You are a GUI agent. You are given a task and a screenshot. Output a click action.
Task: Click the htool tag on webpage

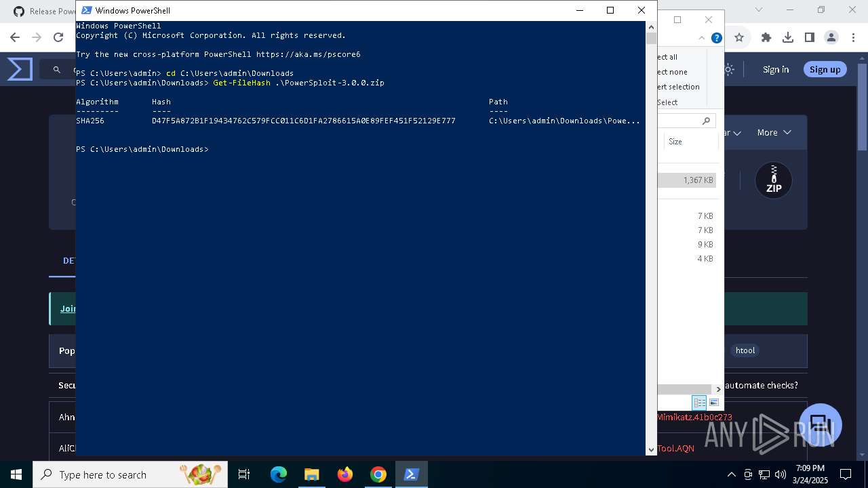pos(745,350)
